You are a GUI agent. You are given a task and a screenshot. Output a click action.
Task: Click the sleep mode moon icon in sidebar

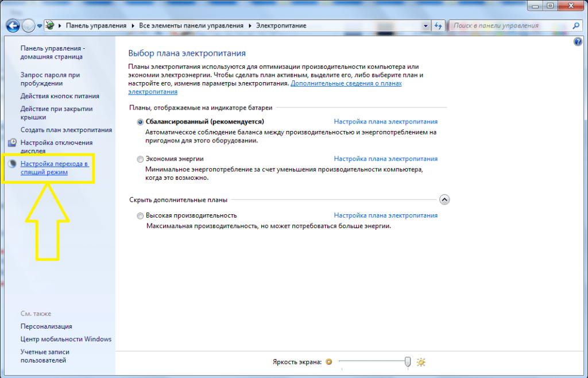(x=13, y=164)
